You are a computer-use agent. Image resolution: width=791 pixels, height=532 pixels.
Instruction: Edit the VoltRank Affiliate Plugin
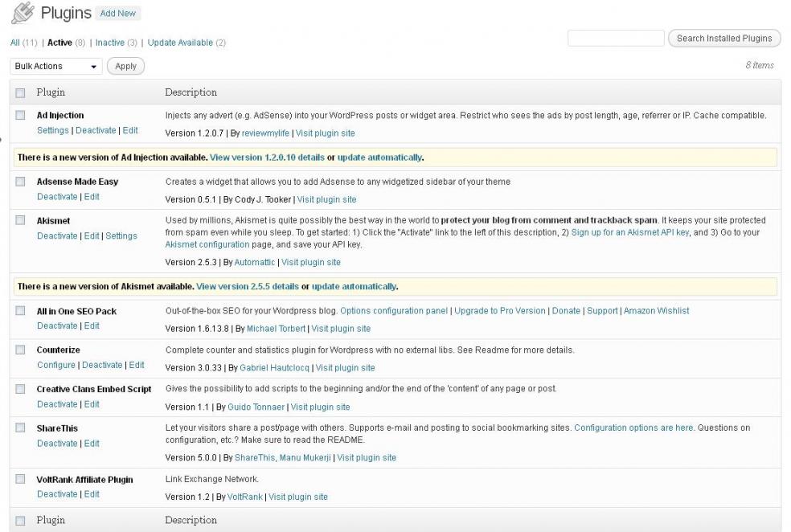coord(92,494)
